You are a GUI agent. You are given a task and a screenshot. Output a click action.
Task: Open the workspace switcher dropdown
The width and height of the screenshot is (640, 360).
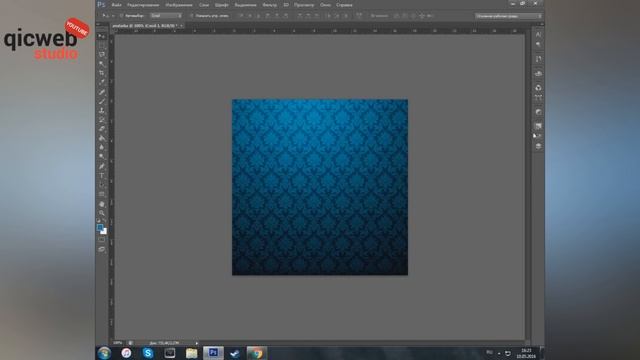coord(508,16)
